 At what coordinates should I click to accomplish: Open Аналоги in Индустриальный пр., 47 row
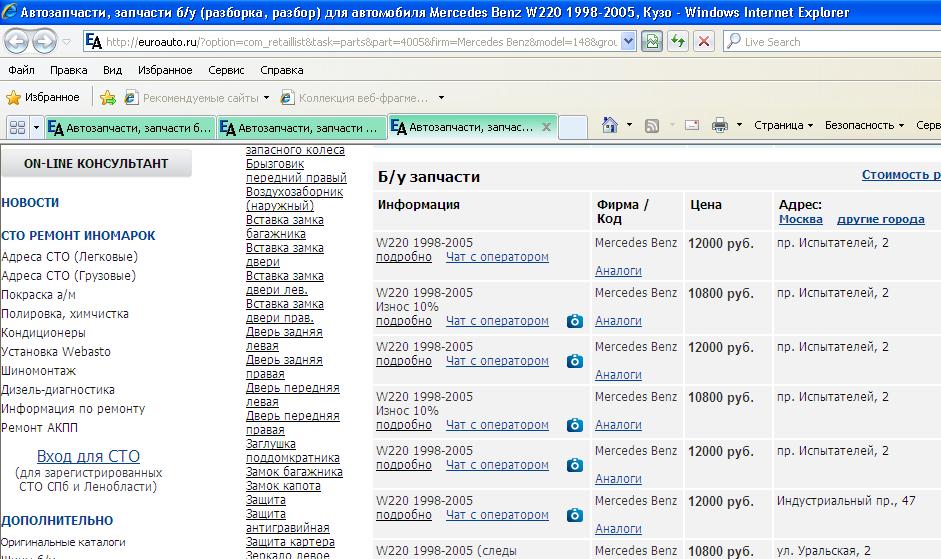tap(618, 529)
